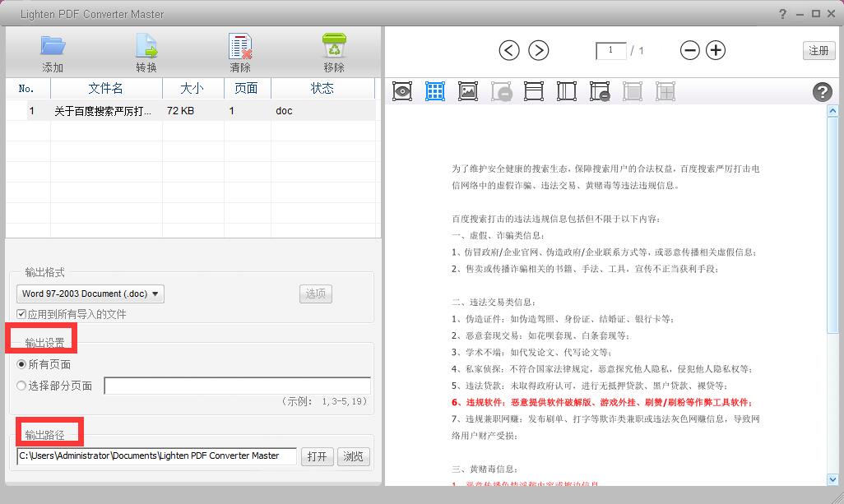844x504 pixels.
Task: Click the grayed split cells icon
Action: coord(665,91)
